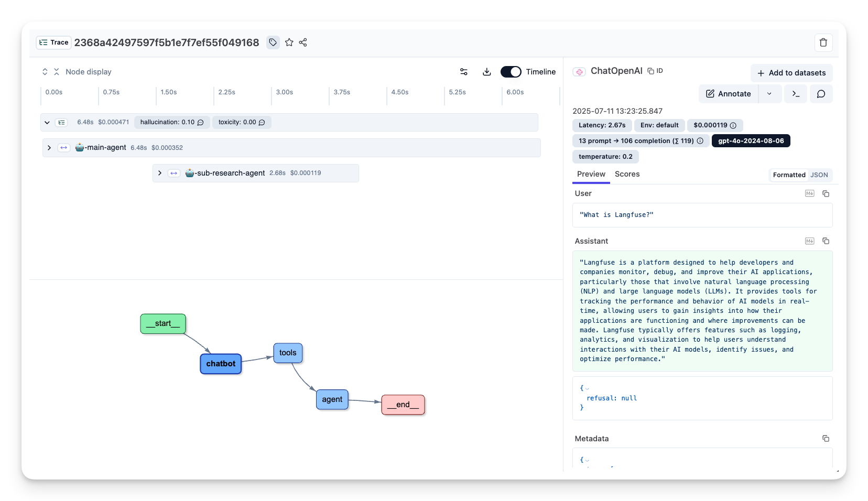Viewport: 868px width, 501px height.
Task: Open the trace tags icon
Action: (273, 42)
